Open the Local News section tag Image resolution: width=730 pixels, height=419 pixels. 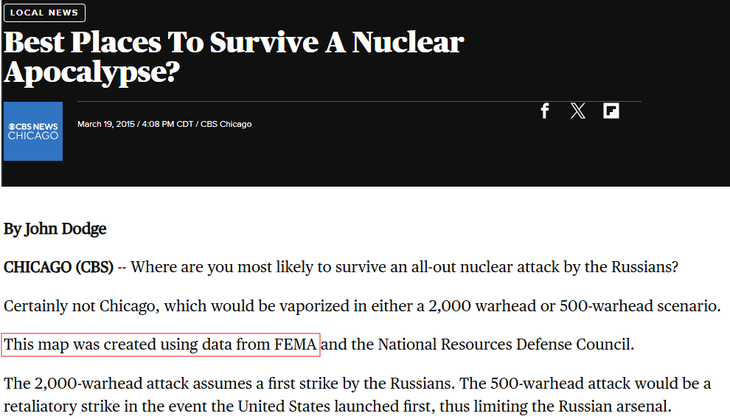tap(44, 13)
